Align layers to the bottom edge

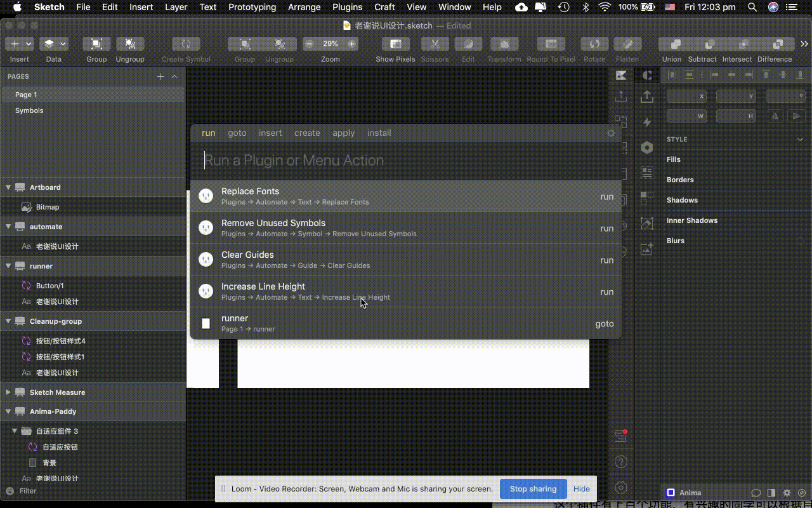[800, 75]
